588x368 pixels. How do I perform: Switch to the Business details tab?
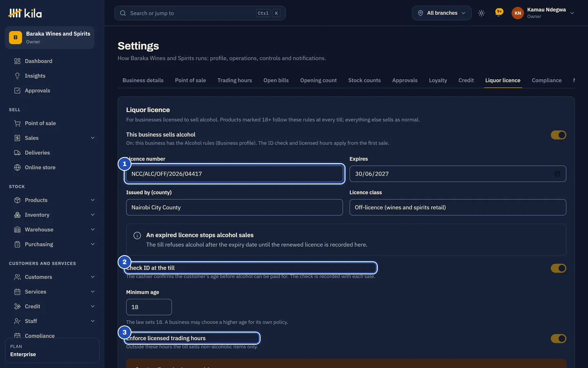click(143, 80)
